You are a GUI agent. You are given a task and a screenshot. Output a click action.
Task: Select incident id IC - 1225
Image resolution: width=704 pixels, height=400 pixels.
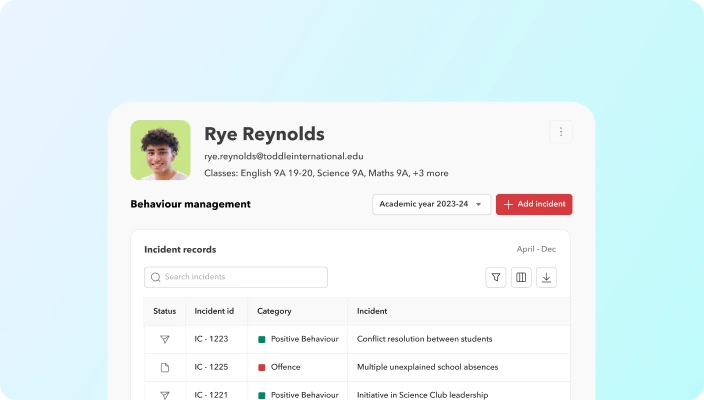(211, 367)
